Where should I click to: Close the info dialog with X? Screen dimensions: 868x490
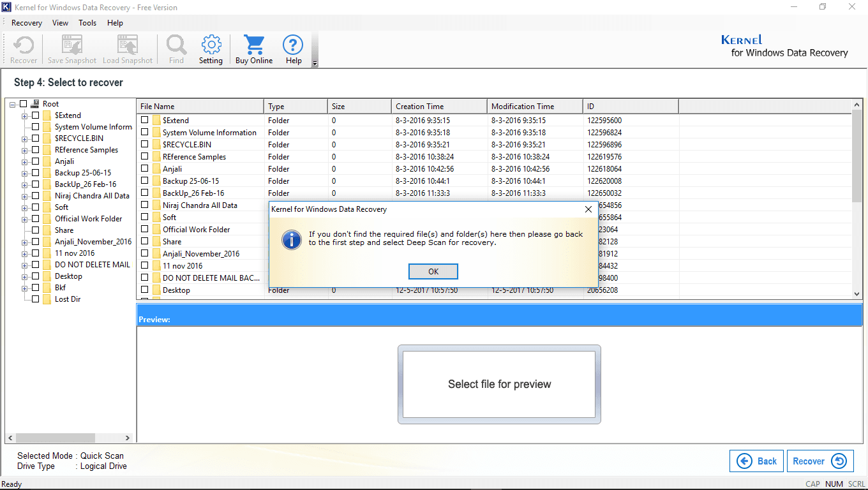(588, 209)
